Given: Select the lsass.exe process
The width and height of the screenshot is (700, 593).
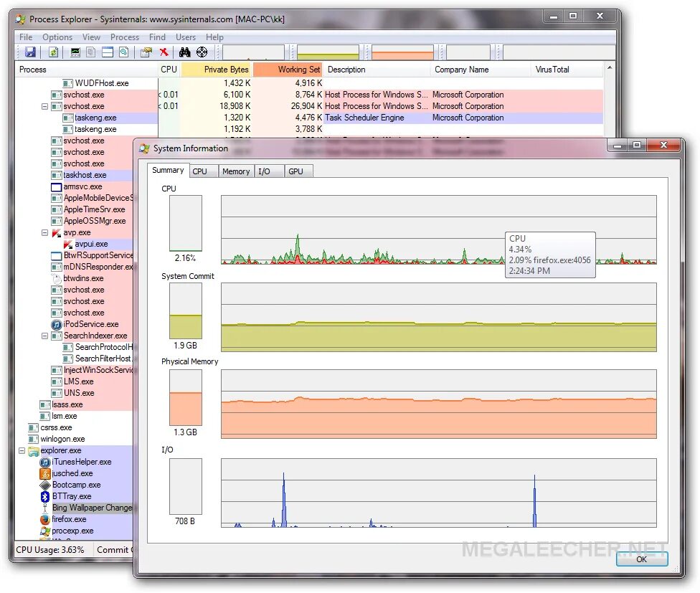Looking at the screenshot, I should [x=67, y=404].
